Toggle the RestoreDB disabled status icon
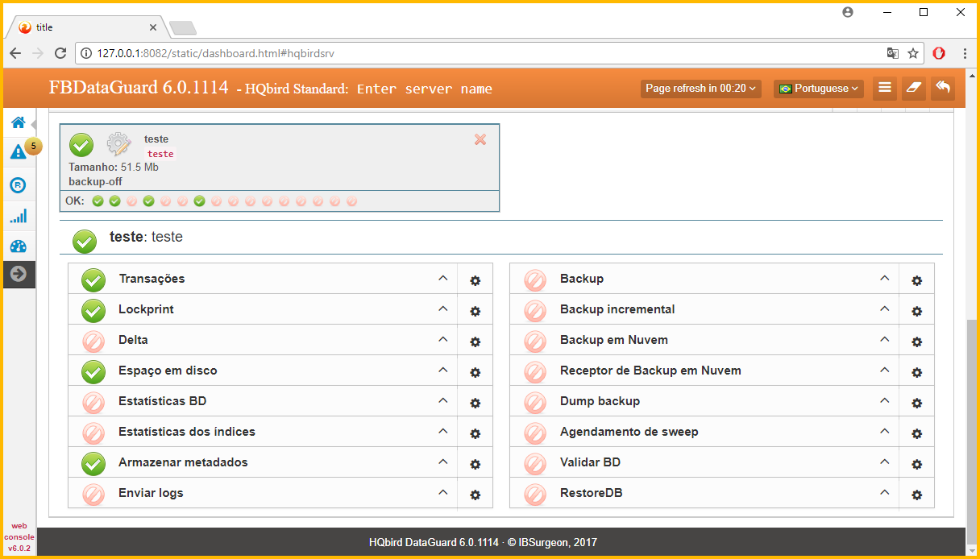Screen dimensions: 980x559 point(535,495)
